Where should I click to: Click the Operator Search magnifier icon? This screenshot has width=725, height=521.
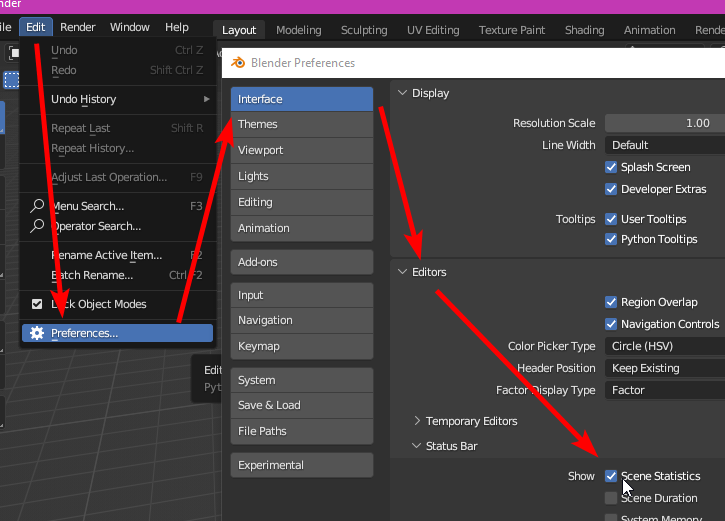tap(37, 226)
